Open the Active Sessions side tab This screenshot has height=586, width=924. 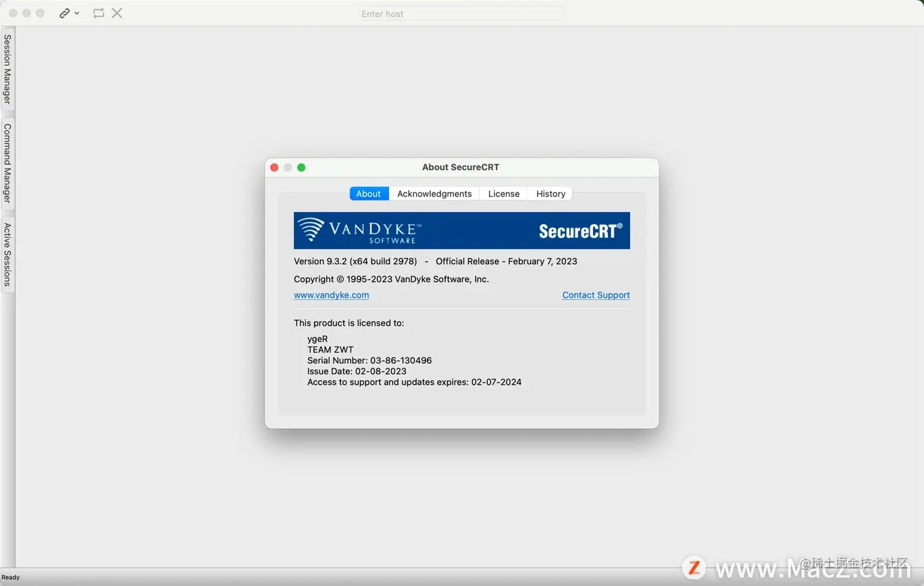[7, 255]
